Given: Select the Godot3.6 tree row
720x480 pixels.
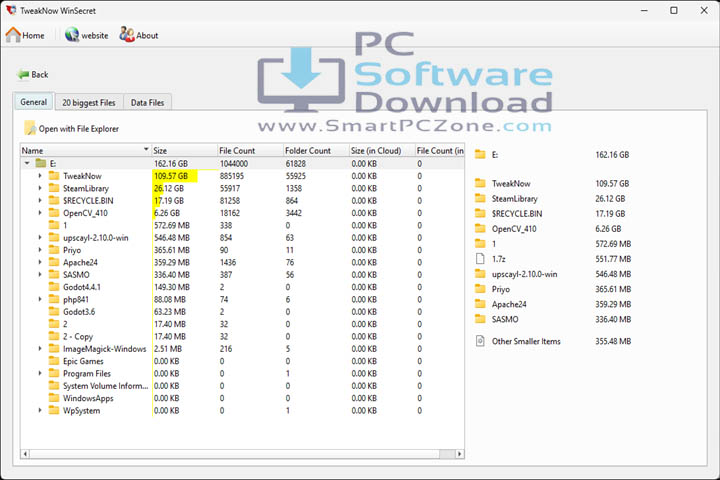Looking at the screenshot, I should [242, 311].
